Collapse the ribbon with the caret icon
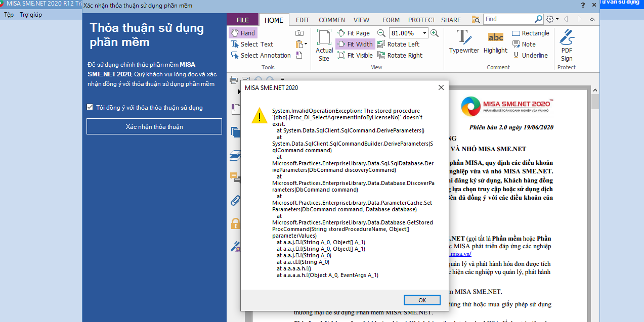 coord(592,19)
